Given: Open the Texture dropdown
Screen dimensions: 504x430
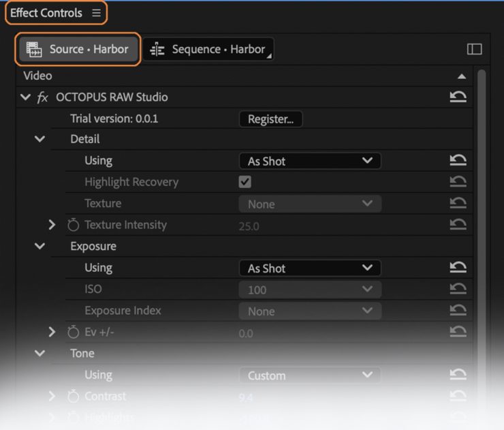Looking at the screenshot, I should (x=310, y=204).
